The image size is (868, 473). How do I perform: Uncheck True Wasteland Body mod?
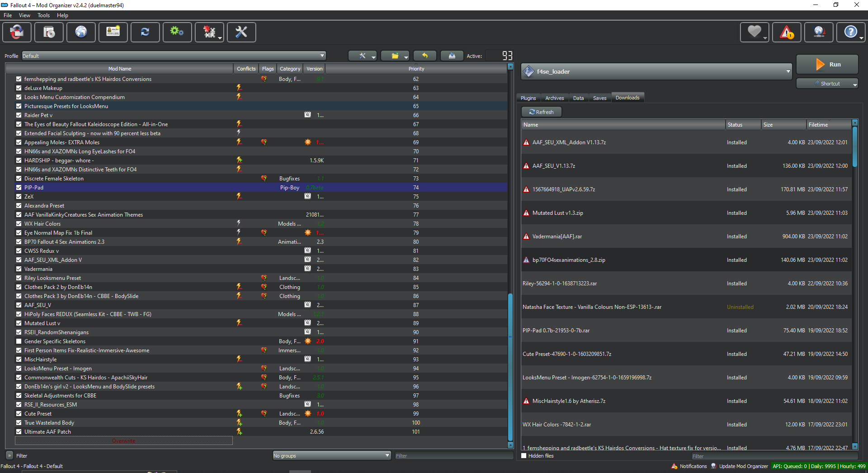19,422
